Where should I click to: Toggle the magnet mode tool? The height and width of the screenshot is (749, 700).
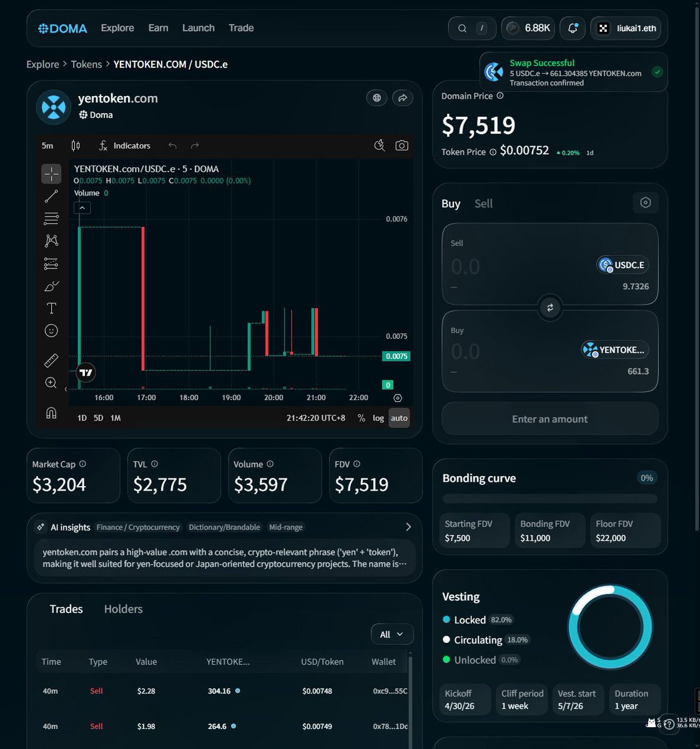[51, 413]
